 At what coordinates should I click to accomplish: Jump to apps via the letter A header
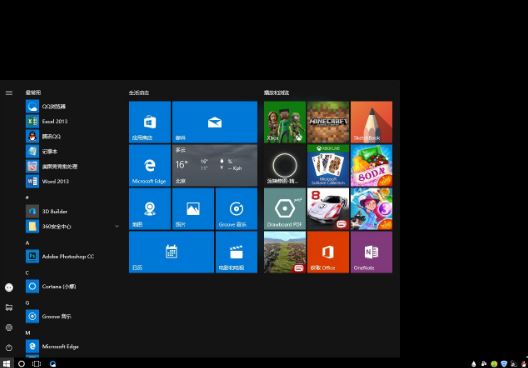coord(27,243)
